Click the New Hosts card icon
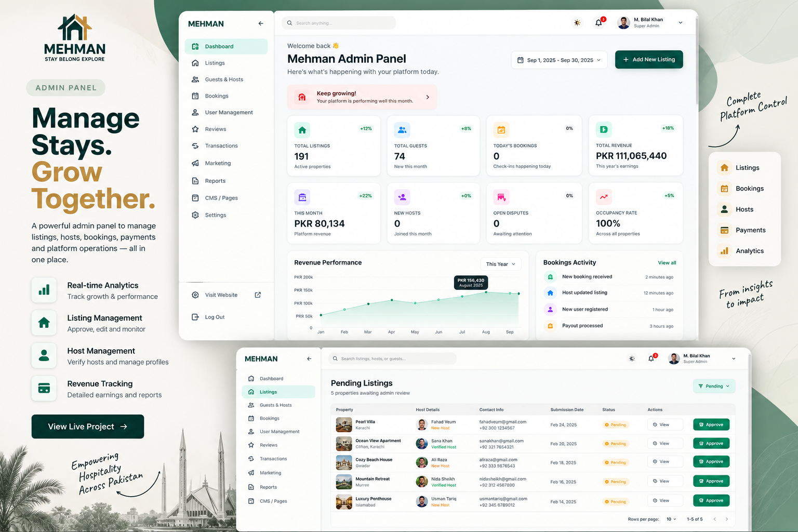The image size is (798, 532). (x=402, y=197)
